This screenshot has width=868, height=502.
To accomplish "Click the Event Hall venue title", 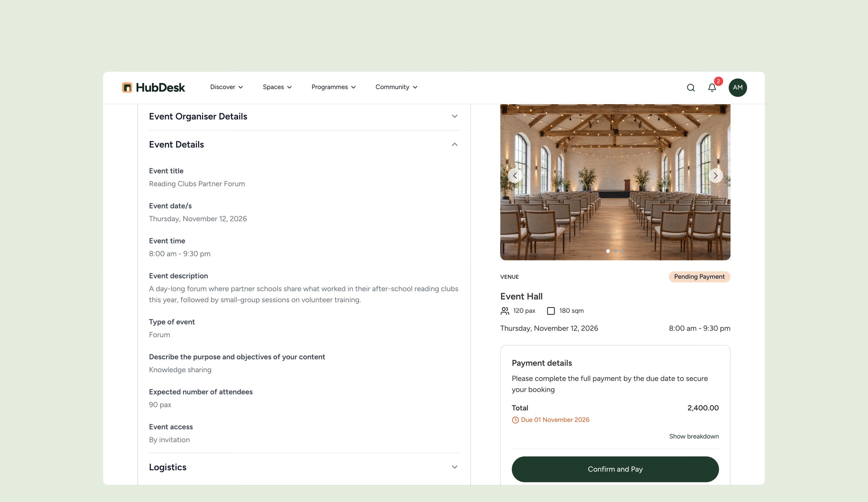I will coord(521,296).
